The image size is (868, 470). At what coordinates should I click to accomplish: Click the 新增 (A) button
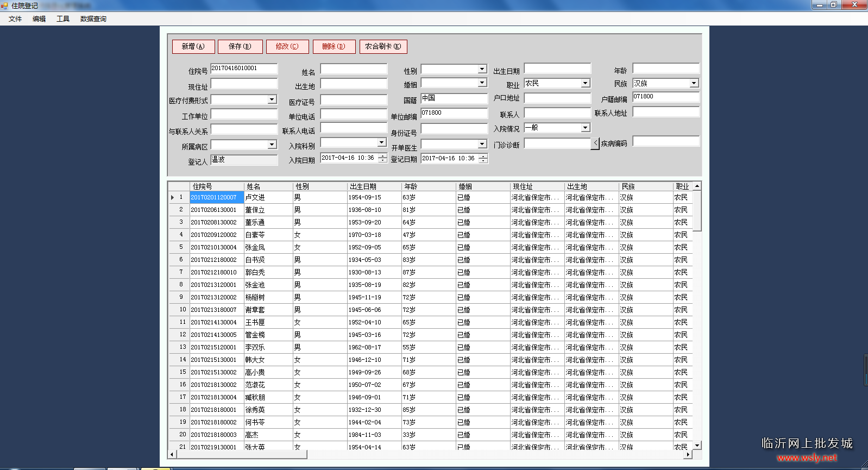[193, 47]
